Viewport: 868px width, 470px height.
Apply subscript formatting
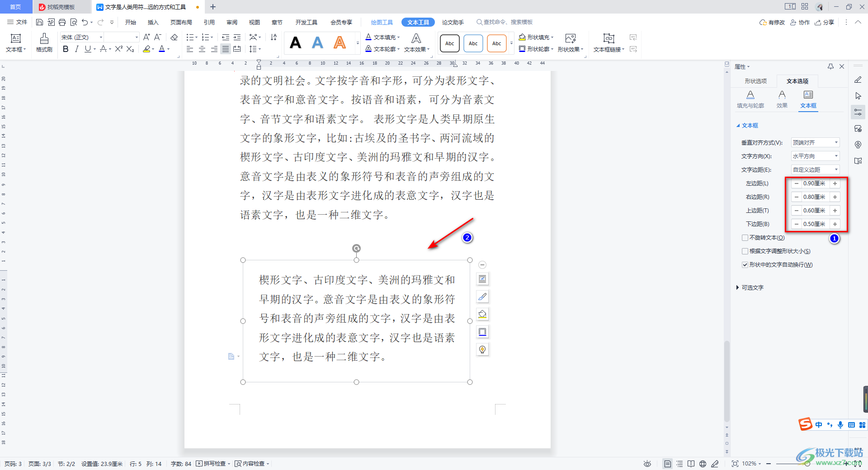click(130, 49)
